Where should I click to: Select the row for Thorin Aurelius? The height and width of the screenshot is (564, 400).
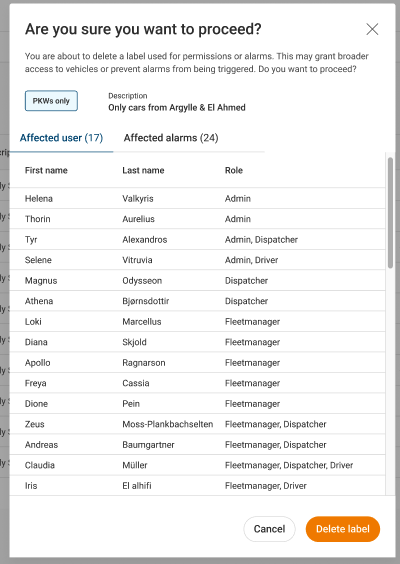(197, 219)
